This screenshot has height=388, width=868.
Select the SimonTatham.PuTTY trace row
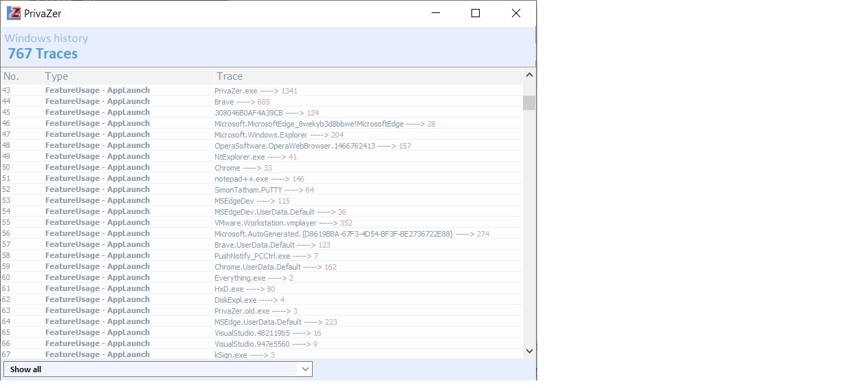(264, 190)
